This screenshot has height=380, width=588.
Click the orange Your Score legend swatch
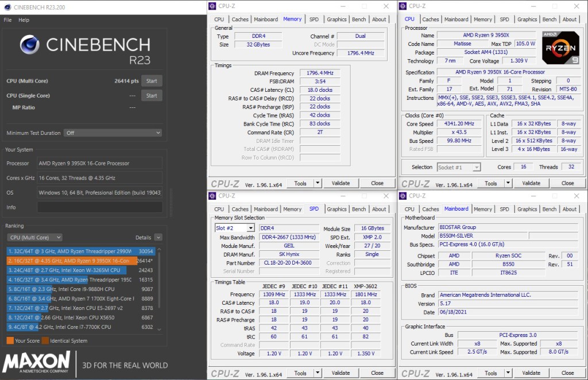pos(10,340)
